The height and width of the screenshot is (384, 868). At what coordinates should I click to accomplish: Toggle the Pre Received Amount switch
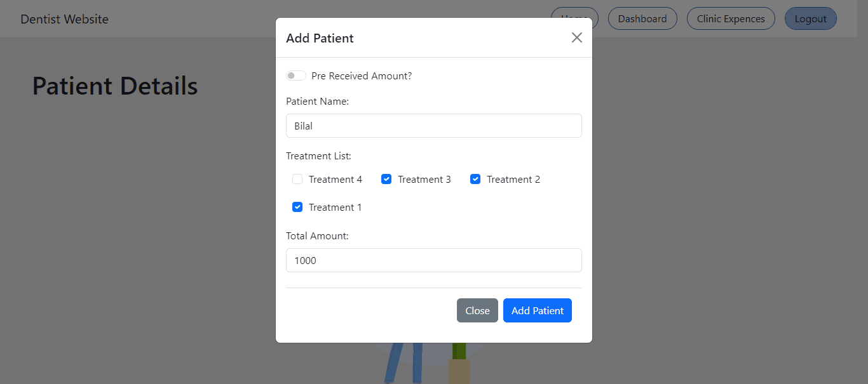coord(296,76)
